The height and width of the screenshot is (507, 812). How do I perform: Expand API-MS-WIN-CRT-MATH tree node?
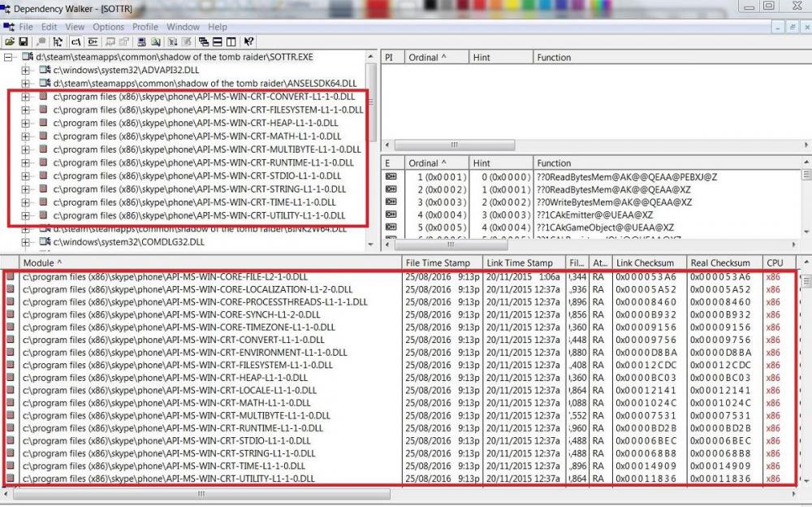[x=25, y=136]
